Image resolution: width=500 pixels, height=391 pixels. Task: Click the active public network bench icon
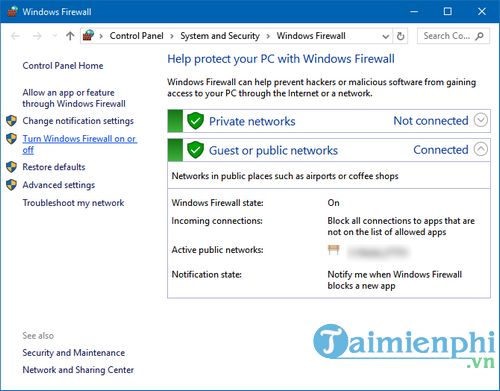pyautogui.click(x=333, y=250)
